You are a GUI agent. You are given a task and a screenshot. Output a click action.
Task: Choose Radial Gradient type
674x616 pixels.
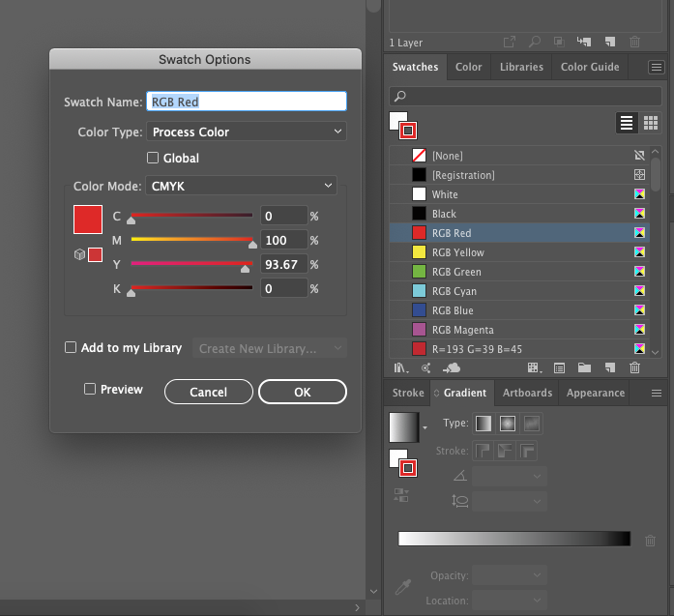(x=508, y=424)
